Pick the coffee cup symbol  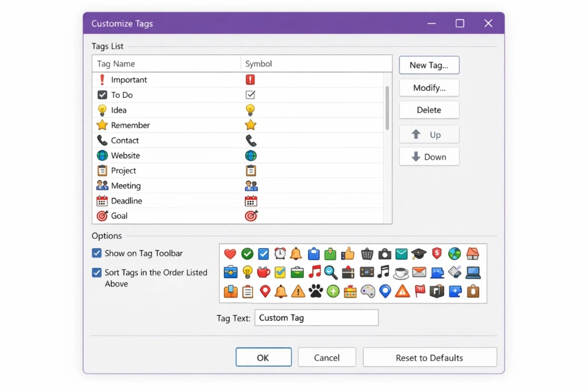399,272
